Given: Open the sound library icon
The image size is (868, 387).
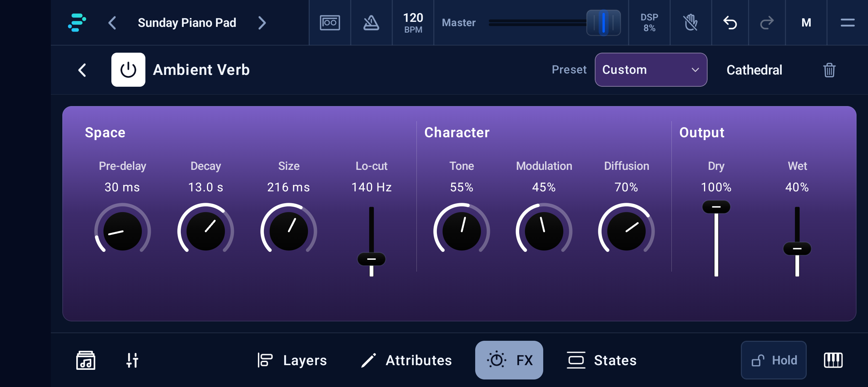Looking at the screenshot, I should [x=86, y=360].
